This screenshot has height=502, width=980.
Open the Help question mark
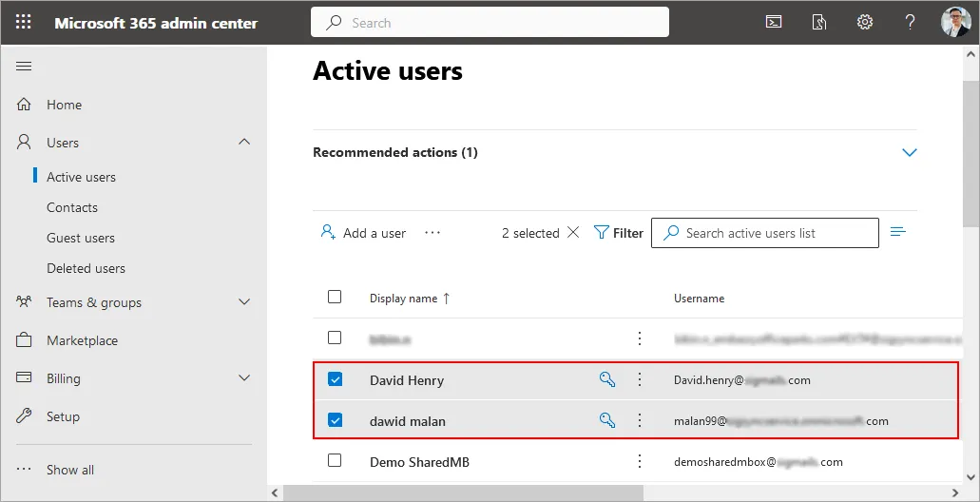coord(910,23)
